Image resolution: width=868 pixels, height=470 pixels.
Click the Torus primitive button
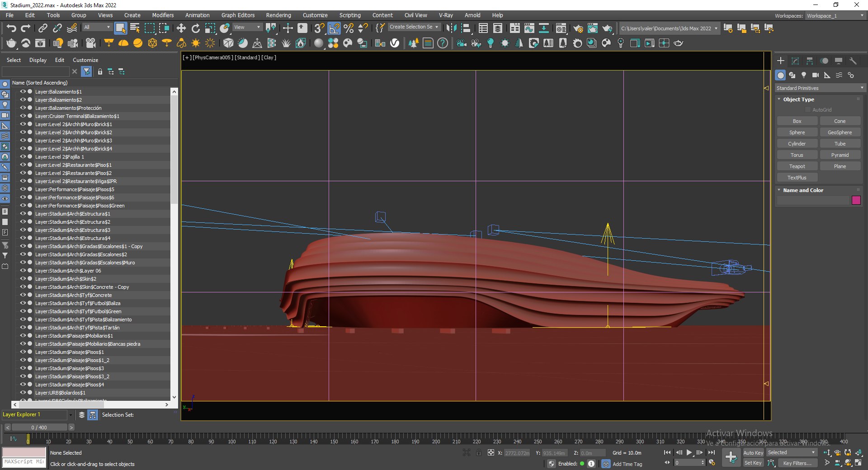click(x=797, y=155)
